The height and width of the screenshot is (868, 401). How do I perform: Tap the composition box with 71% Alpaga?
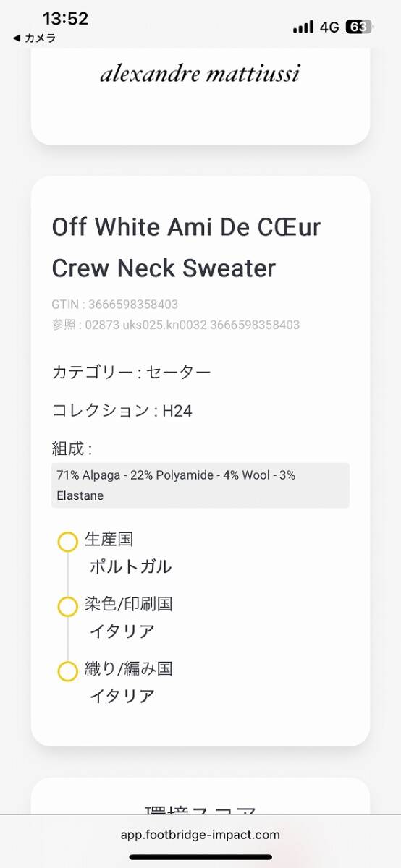tap(200, 485)
